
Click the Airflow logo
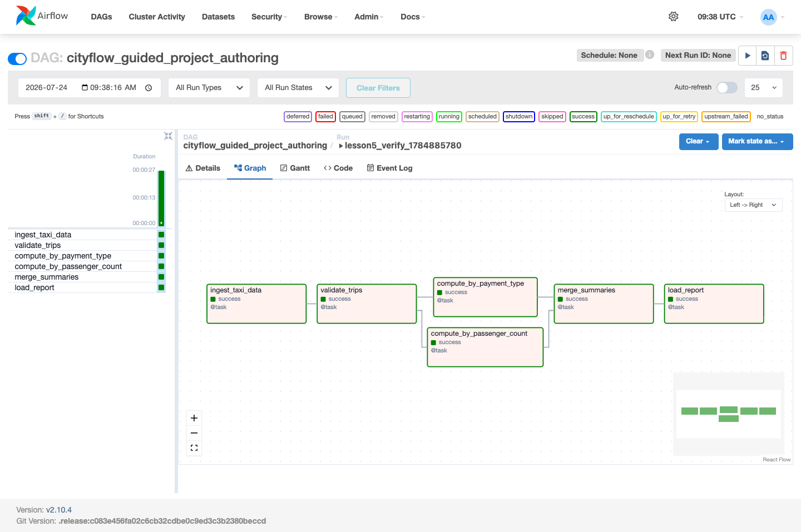42,16
